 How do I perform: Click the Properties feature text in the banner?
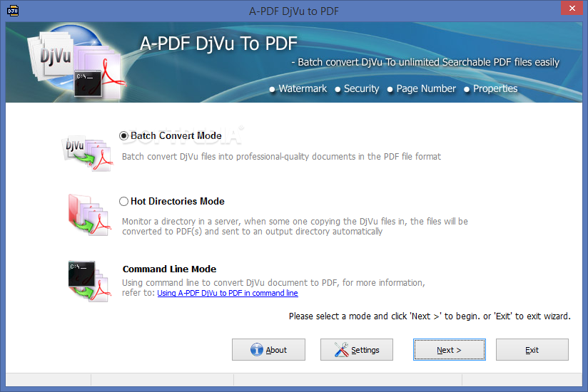[495, 88]
